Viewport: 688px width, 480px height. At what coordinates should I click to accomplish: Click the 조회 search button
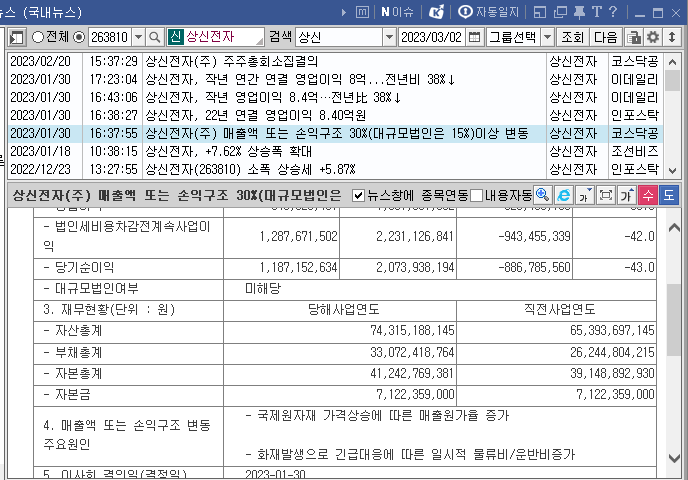click(x=572, y=37)
